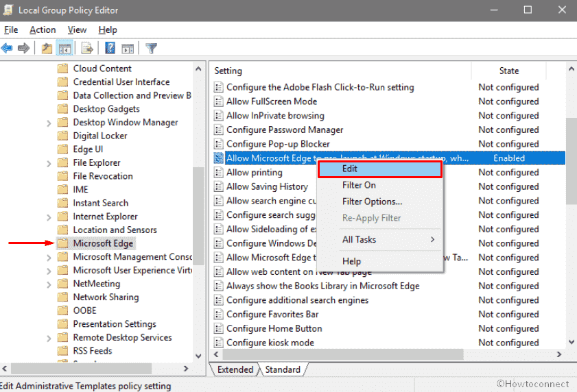Click the Forward arrow in toolbar
Image resolution: width=577 pixels, height=392 pixels.
point(23,48)
